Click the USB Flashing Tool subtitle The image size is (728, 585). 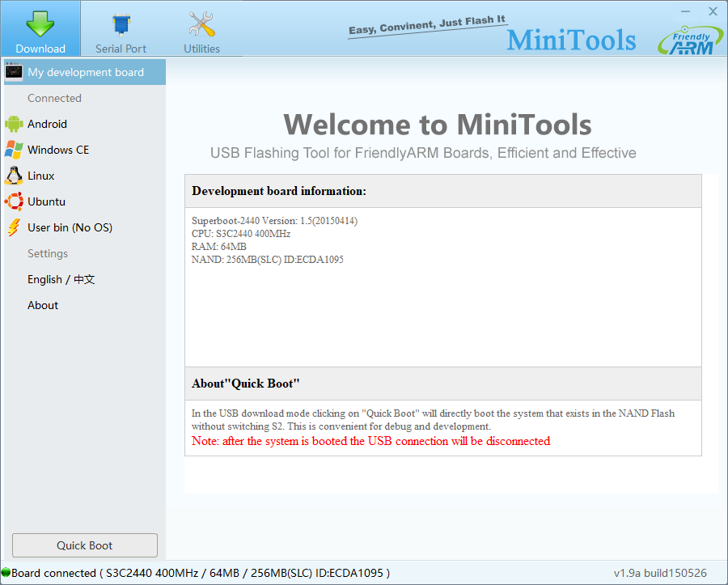(x=423, y=153)
